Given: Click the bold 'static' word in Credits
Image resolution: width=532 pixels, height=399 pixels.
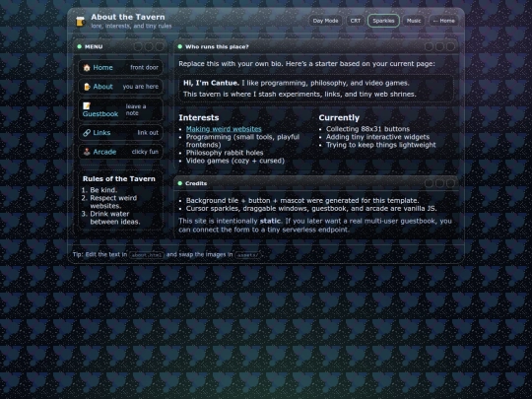Looking at the screenshot, I should (270, 221).
